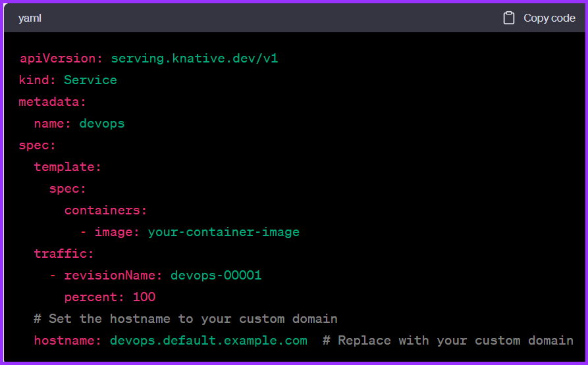Click the nested spec key under template
Image resolution: width=588 pixels, height=365 pixels.
click(68, 188)
